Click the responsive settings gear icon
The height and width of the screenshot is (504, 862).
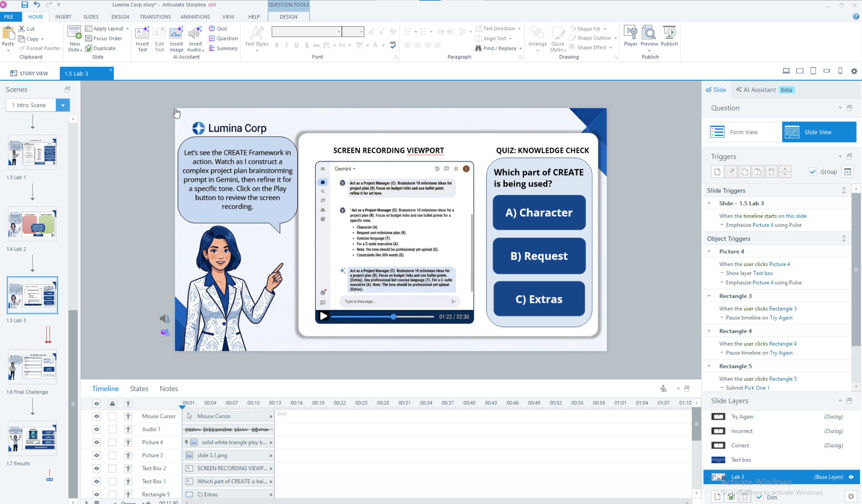pos(854,71)
